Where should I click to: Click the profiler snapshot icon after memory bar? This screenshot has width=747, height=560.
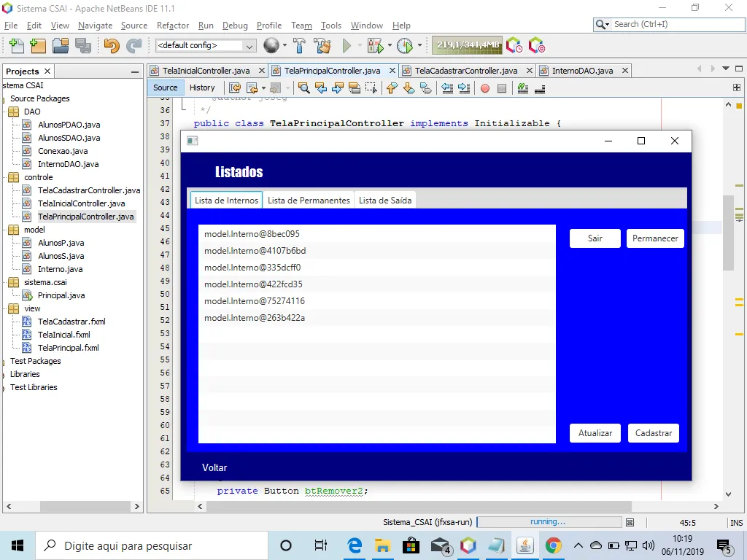(514, 45)
